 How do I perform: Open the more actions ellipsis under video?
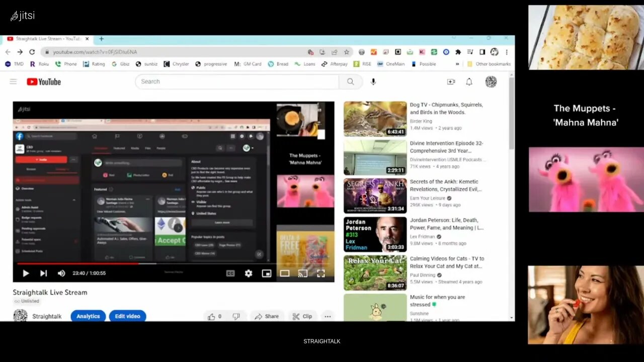click(328, 316)
